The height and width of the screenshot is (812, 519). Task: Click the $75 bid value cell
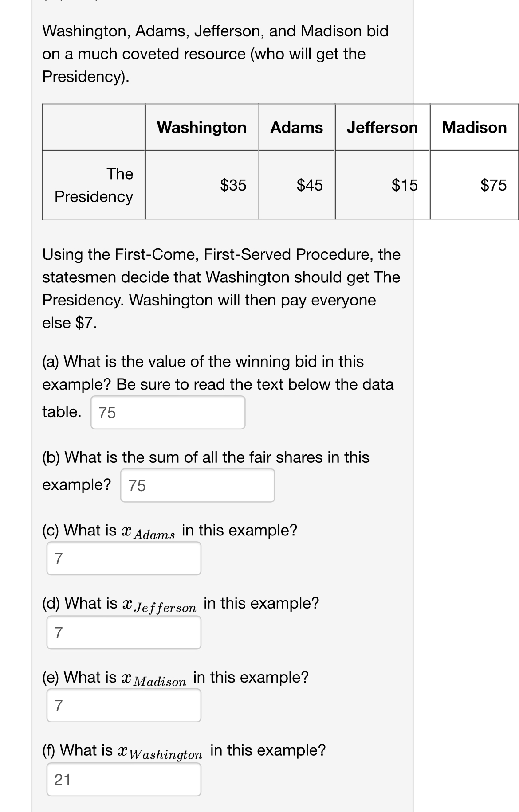[493, 185]
